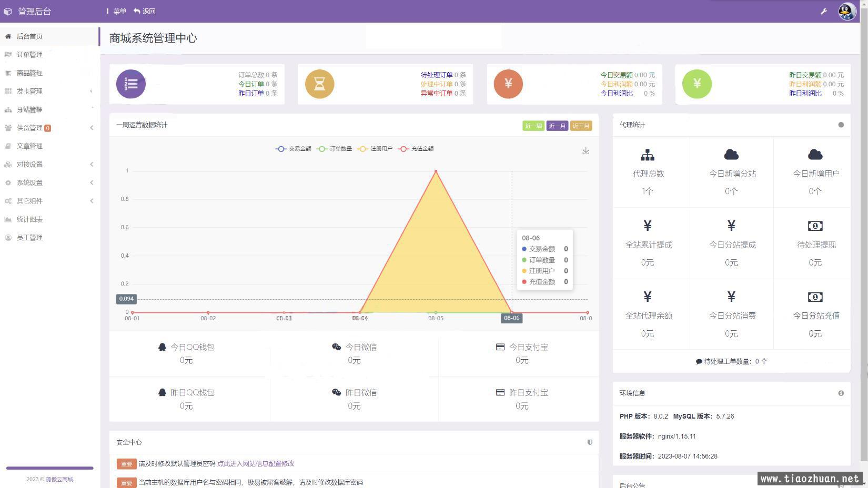Click the gray dot in 代理统计 header
Viewport: 868px width, 488px height.
[x=841, y=125]
